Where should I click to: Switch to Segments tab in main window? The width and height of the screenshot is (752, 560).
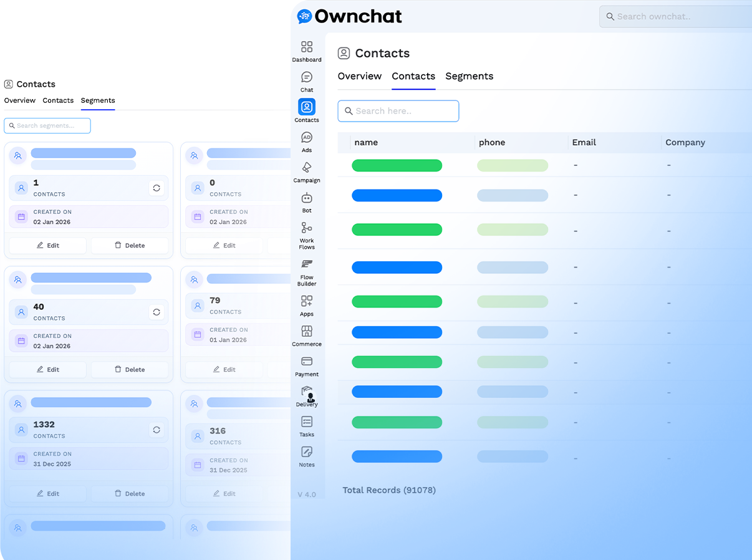(469, 76)
